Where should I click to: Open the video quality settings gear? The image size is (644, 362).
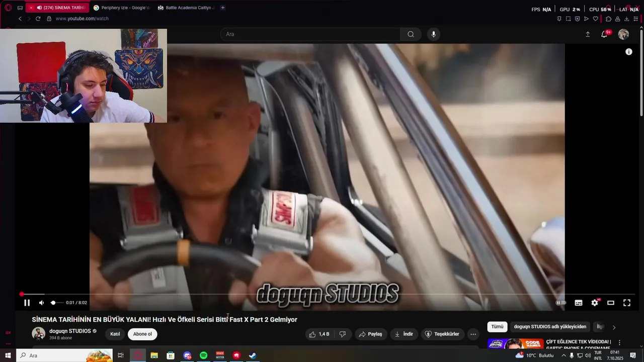click(x=595, y=303)
